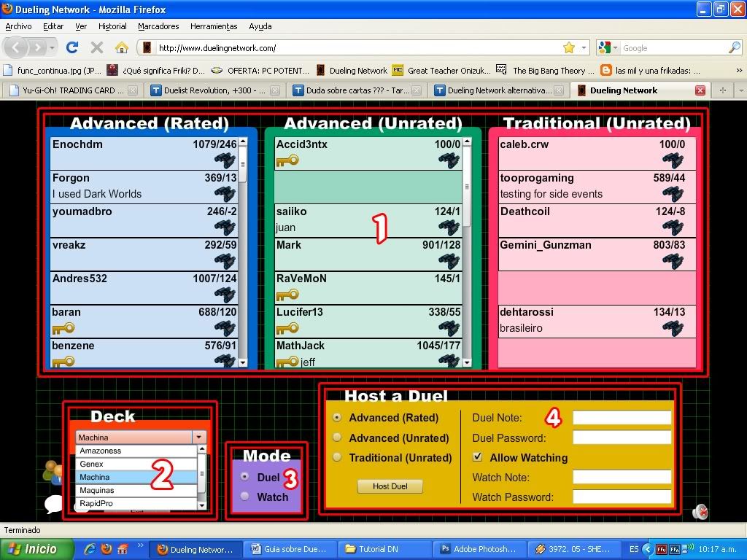
Task: Toggle the sound mute speaker icon
Action: point(700,512)
